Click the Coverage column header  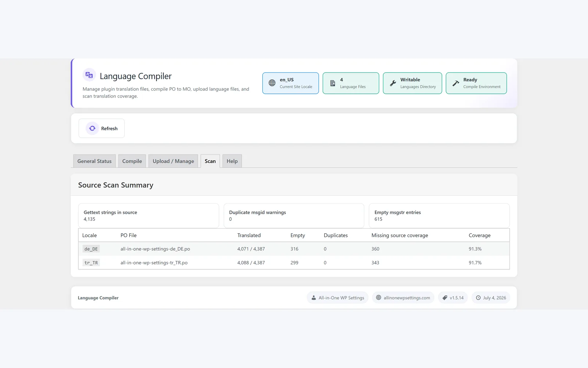click(x=480, y=235)
